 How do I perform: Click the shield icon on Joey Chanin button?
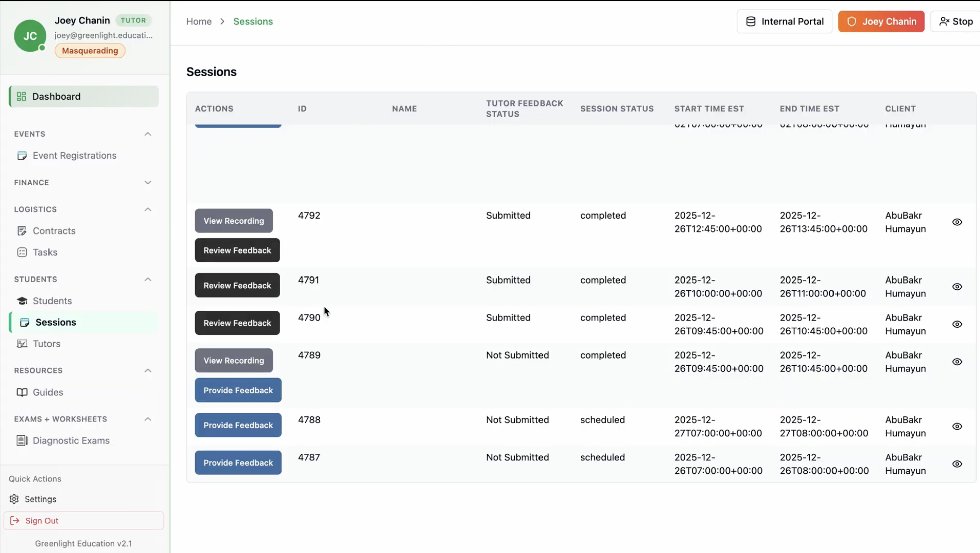(852, 21)
